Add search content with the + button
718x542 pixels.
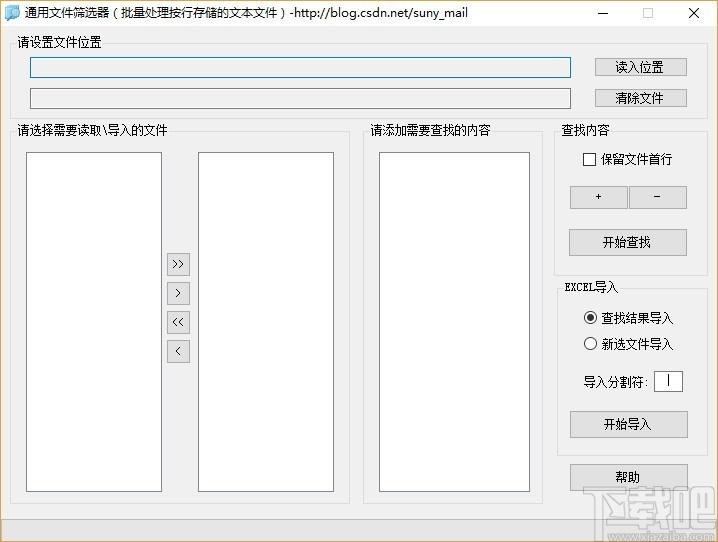[x=598, y=197]
